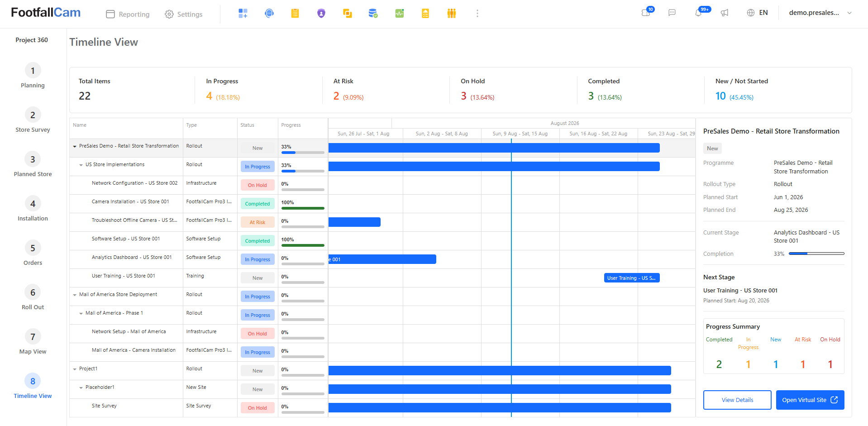Open the yellow checklist document icon
The width and height of the screenshot is (868, 426).
coord(425,14)
